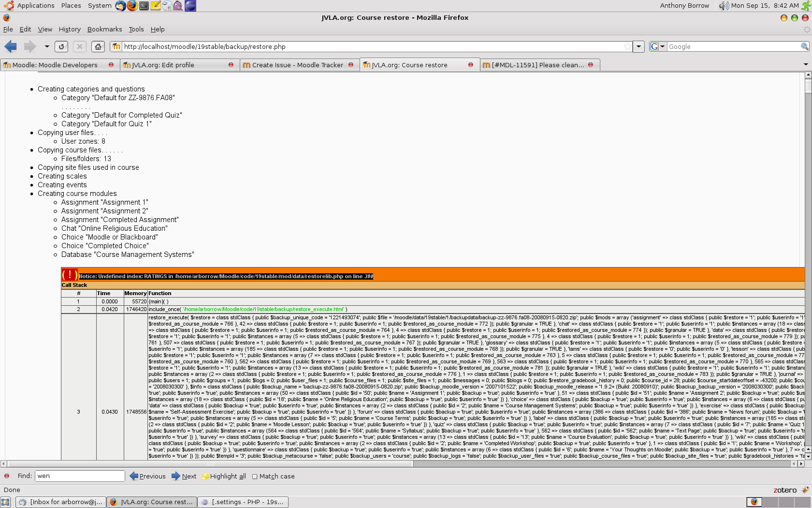Click the restore_execute.html file link

pyautogui.click(x=263, y=309)
